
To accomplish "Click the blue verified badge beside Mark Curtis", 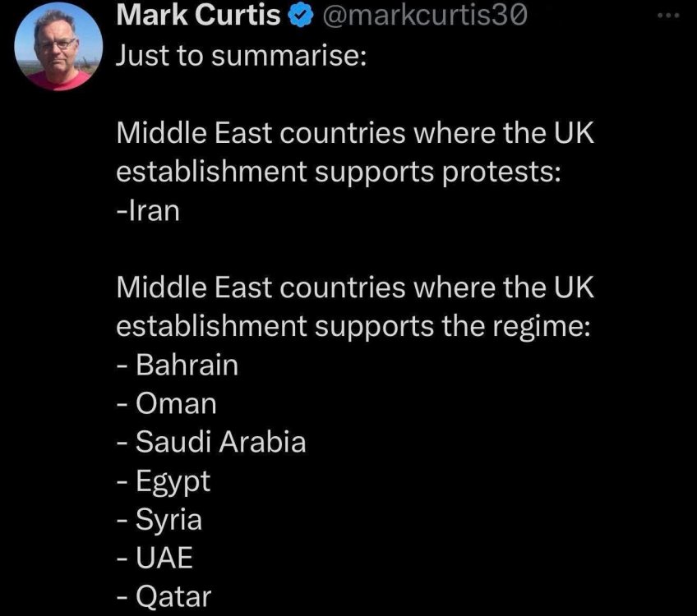I will (298, 16).
